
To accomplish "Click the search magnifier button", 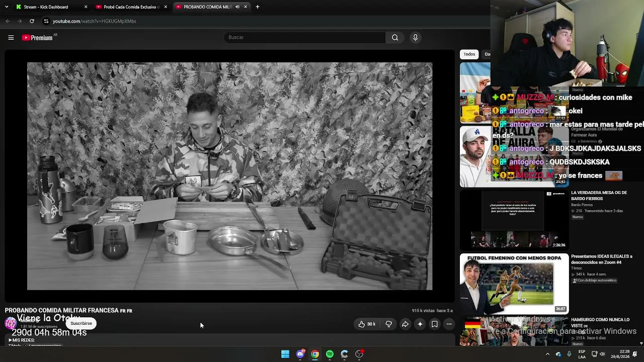I will [395, 37].
